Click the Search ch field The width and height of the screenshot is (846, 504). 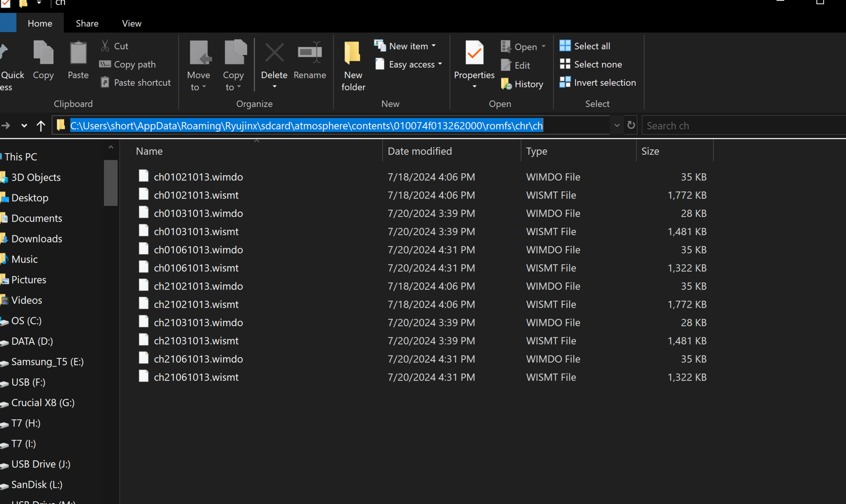[744, 126]
